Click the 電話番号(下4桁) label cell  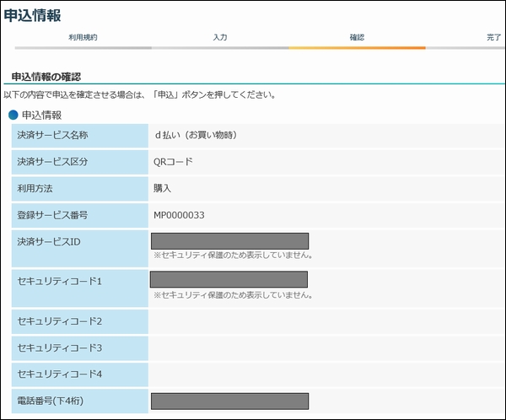click(80, 401)
